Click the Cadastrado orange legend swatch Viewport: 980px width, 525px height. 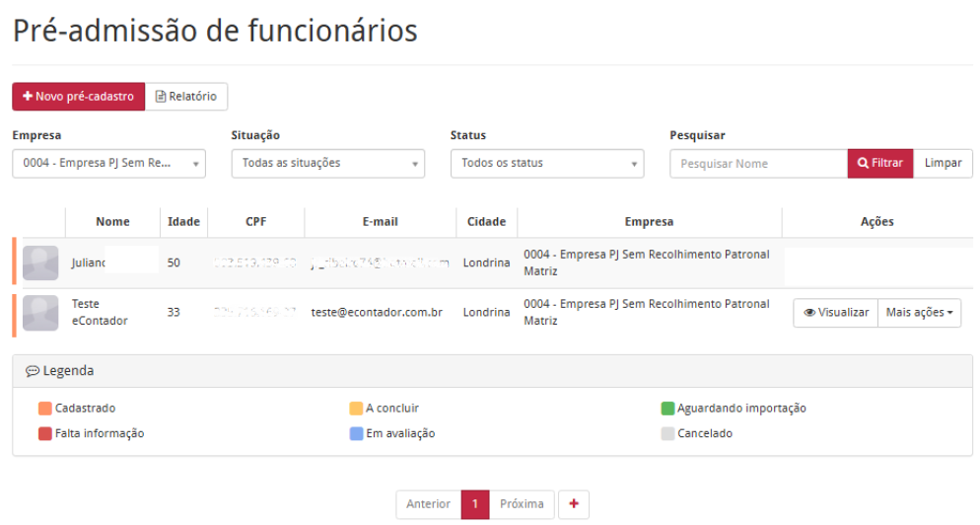click(44, 409)
